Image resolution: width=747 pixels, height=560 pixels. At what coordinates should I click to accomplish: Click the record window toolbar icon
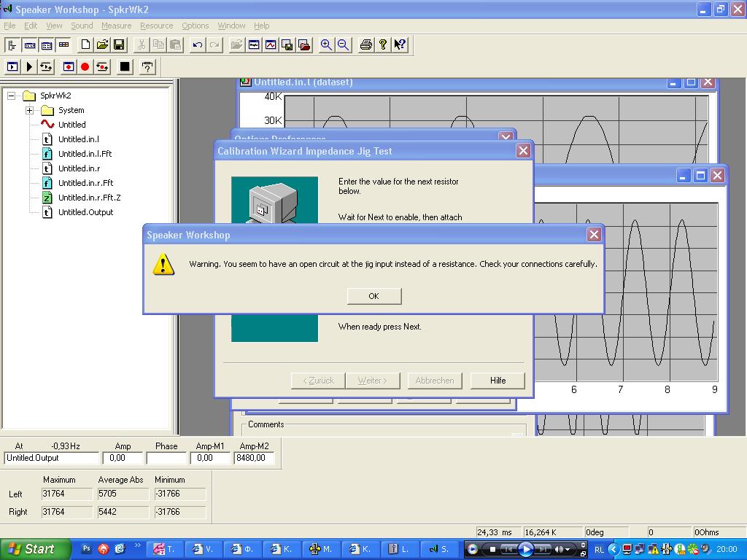69,67
